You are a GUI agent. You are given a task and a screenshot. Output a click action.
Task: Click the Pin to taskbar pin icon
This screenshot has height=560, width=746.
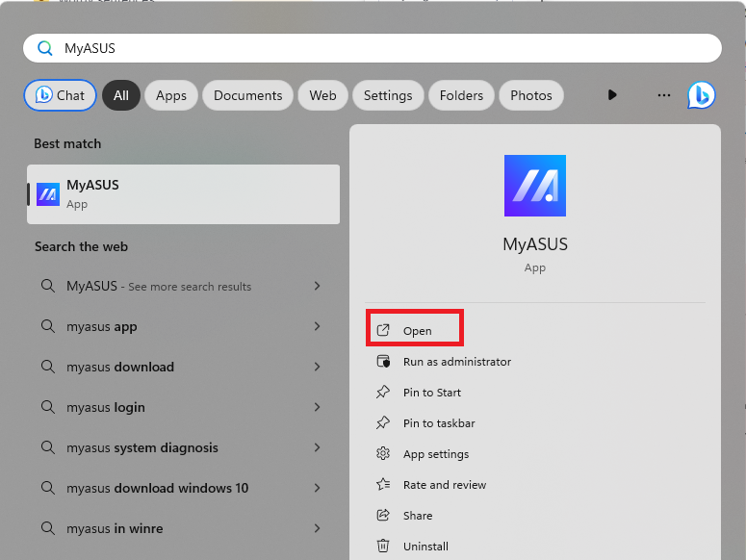383,423
